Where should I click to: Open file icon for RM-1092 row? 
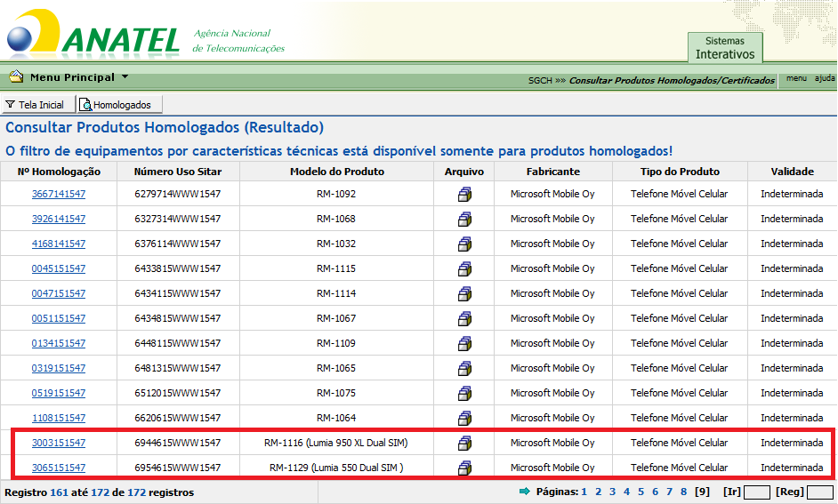(x=464, y=195)
